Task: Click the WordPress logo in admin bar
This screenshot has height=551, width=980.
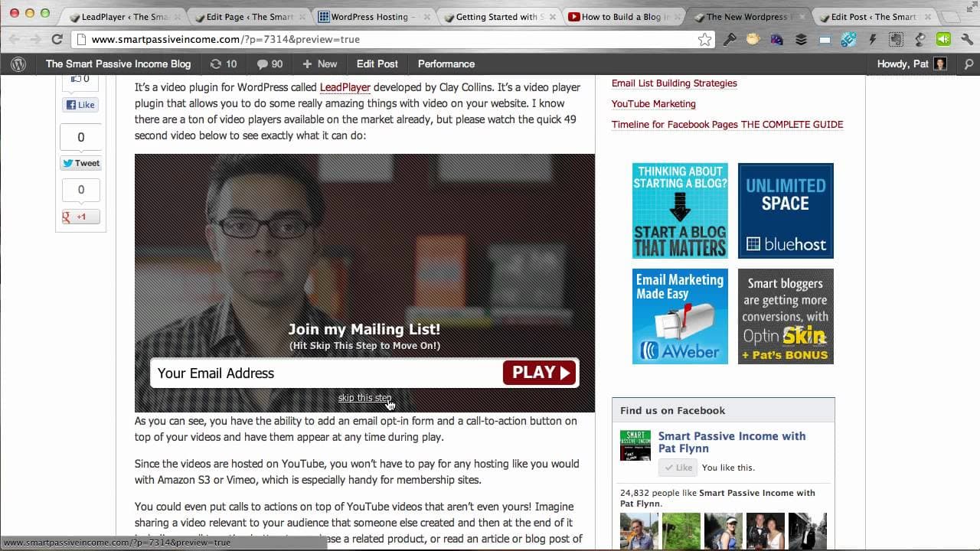Action: (x=18, y=64)
